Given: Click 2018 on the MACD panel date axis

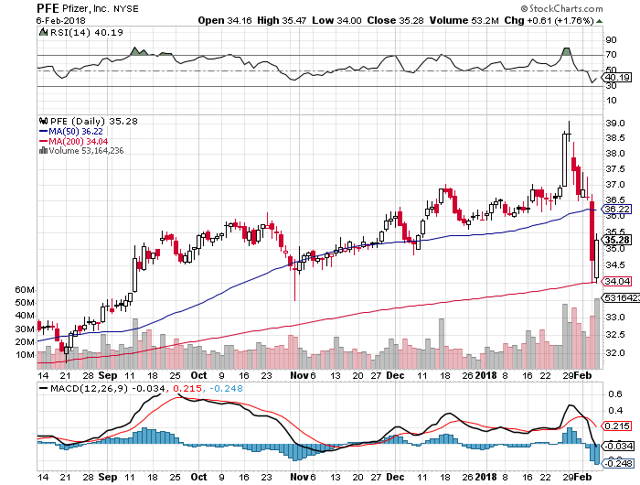Looking at the screenshot, I should coord(486,477).
